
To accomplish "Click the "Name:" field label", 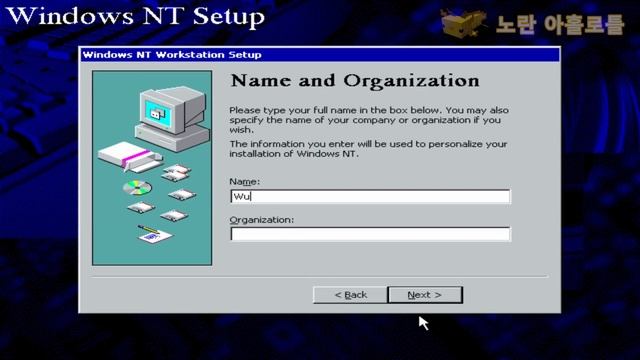I will [x=244, y=182].
